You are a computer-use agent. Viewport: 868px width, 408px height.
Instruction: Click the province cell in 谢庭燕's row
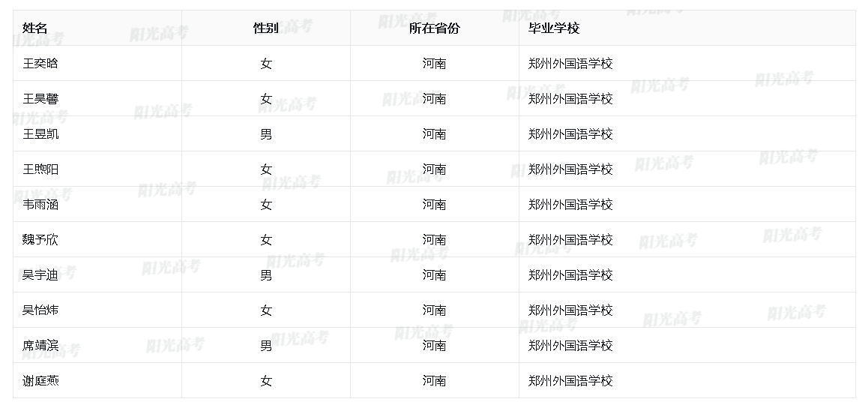(x=434, y=381)
